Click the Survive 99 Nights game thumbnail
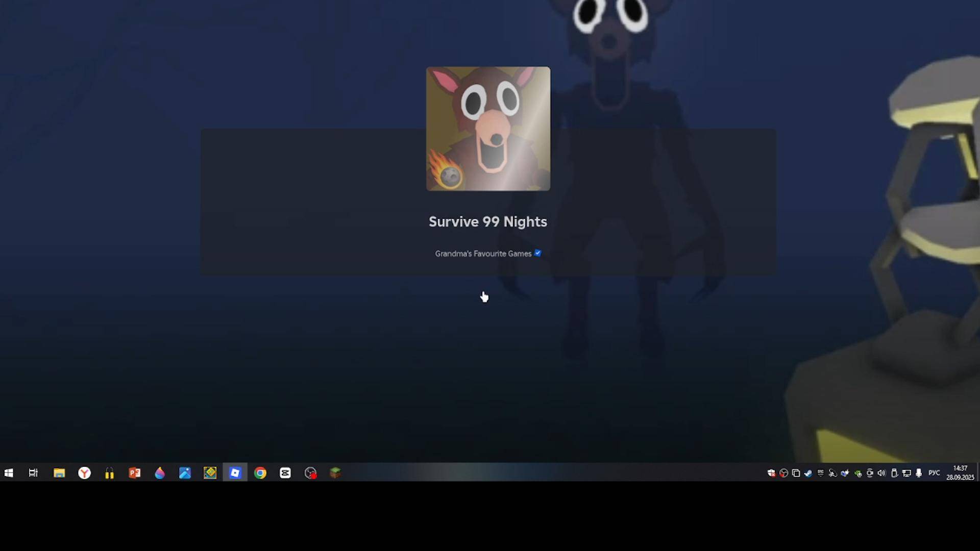 (x=488, y=129)
